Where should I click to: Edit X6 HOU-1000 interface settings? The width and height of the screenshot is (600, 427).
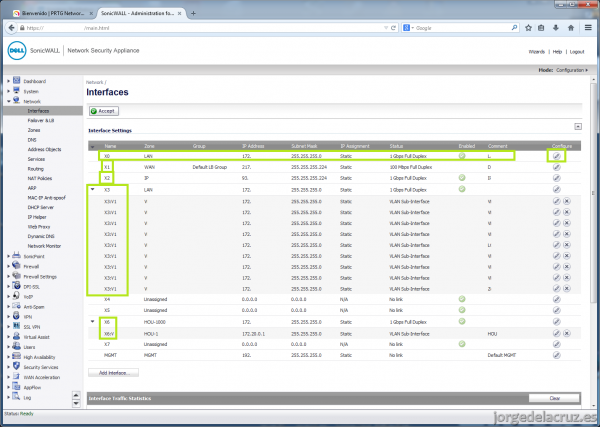point(556,322)
